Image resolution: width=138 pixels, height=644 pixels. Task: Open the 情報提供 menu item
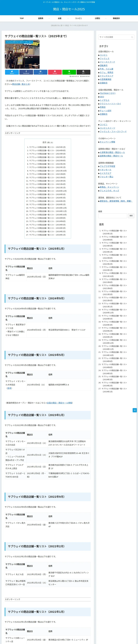[116, 18]
